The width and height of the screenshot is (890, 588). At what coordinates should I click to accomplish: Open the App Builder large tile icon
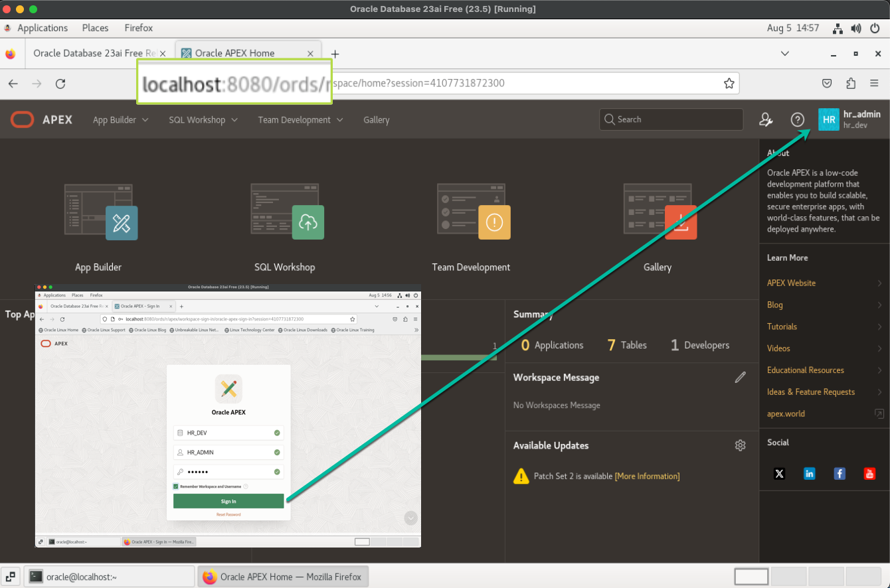(x=101, y=212)
